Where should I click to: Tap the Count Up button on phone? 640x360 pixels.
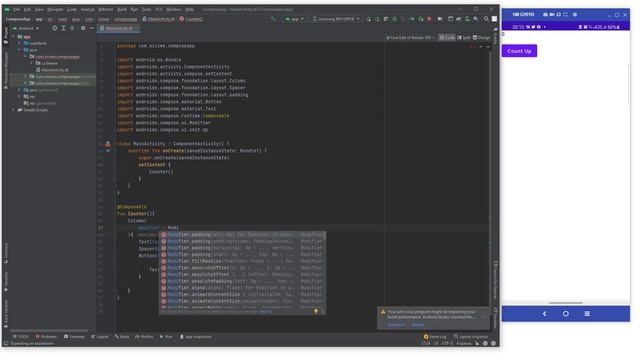pyautogui.click(x=519, y=51)
